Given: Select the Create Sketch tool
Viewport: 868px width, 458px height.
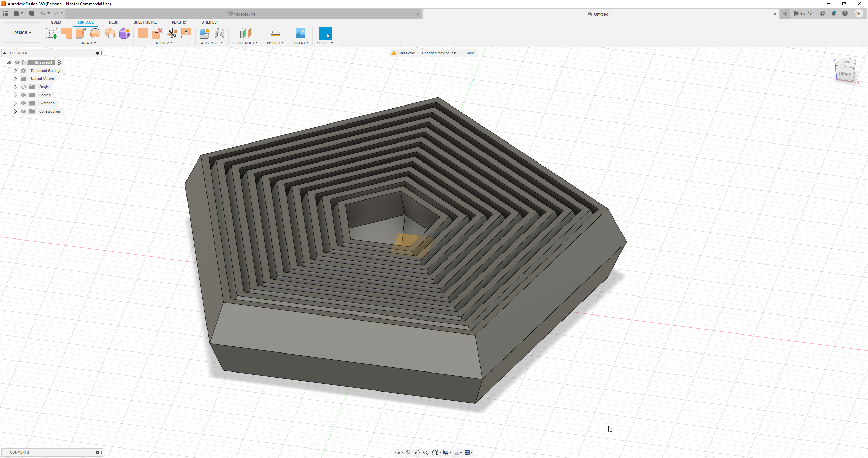Looking at the screenshot, I should tap(52, 33).
